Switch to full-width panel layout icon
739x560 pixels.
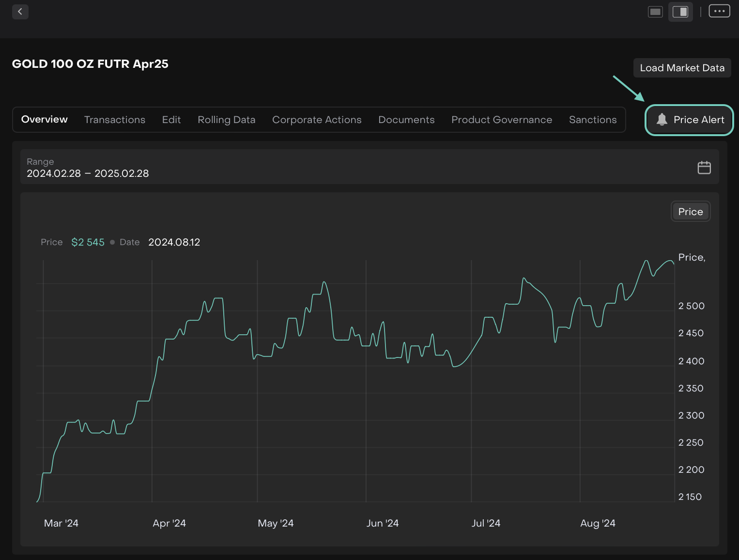[655, 12]
